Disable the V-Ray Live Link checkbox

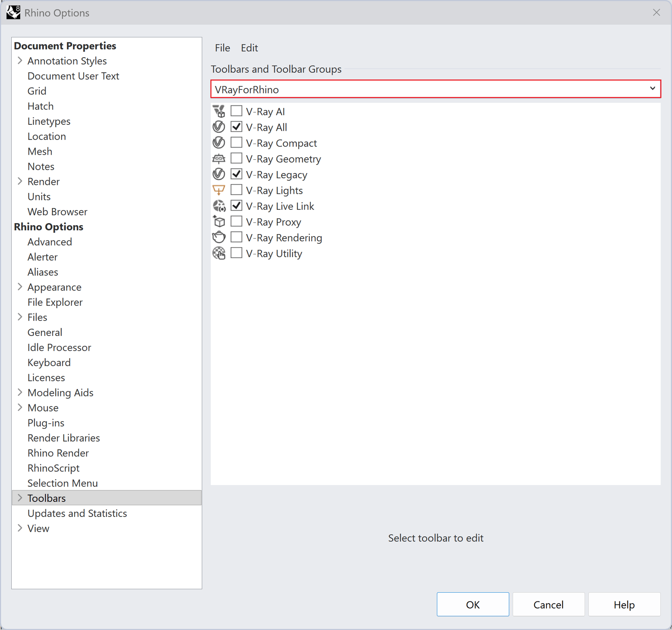coord(236,206)
